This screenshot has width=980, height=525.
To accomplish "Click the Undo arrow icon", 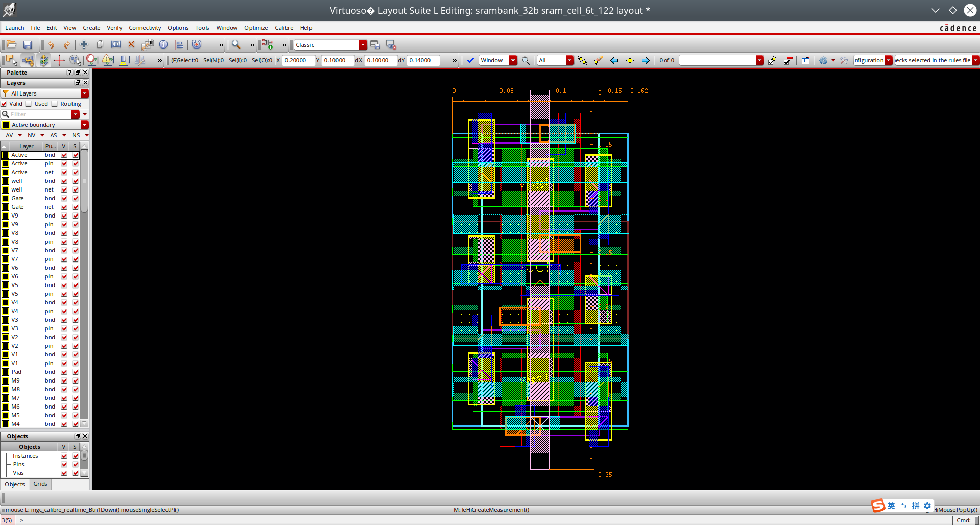I will [x=51, y=45].
